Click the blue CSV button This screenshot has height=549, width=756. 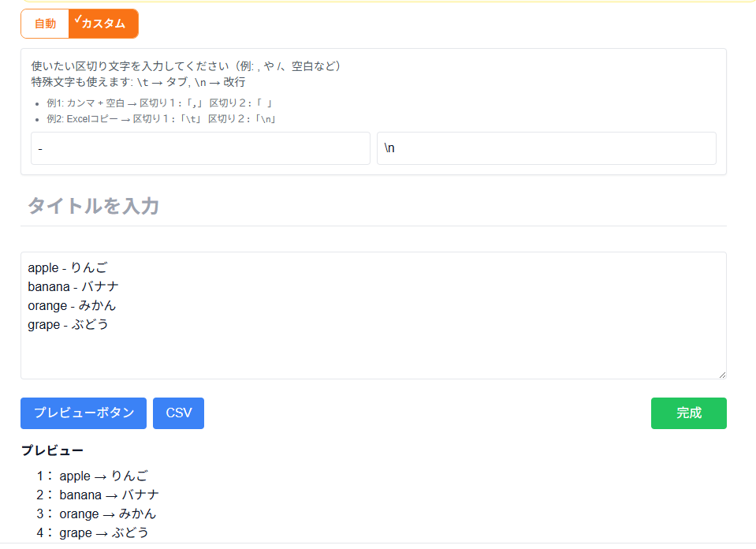[178, 413]
